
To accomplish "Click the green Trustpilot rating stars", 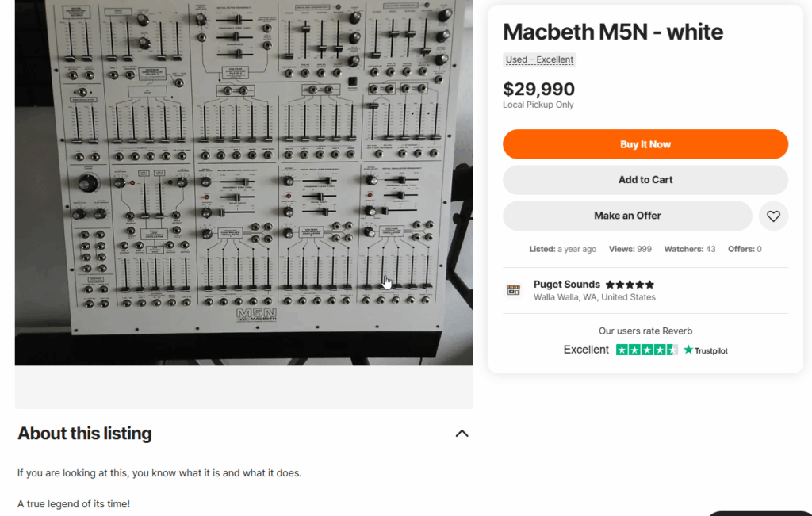I will (646, 350).
